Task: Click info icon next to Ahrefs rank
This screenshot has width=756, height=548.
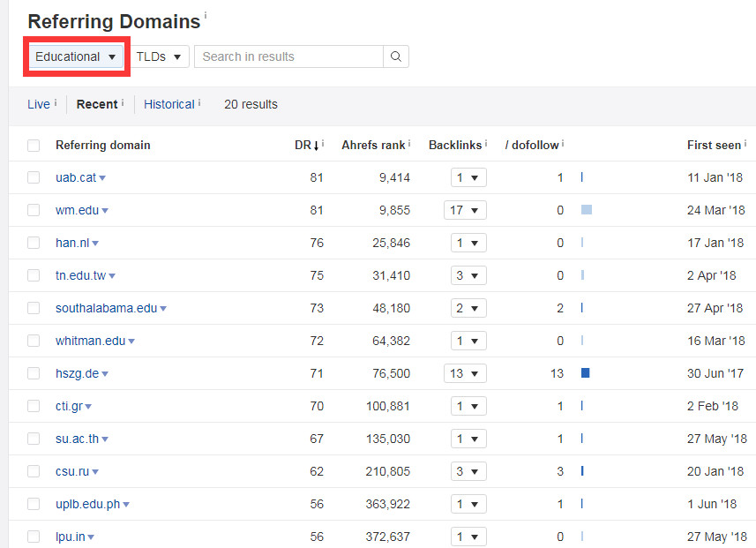Action: 410,142
